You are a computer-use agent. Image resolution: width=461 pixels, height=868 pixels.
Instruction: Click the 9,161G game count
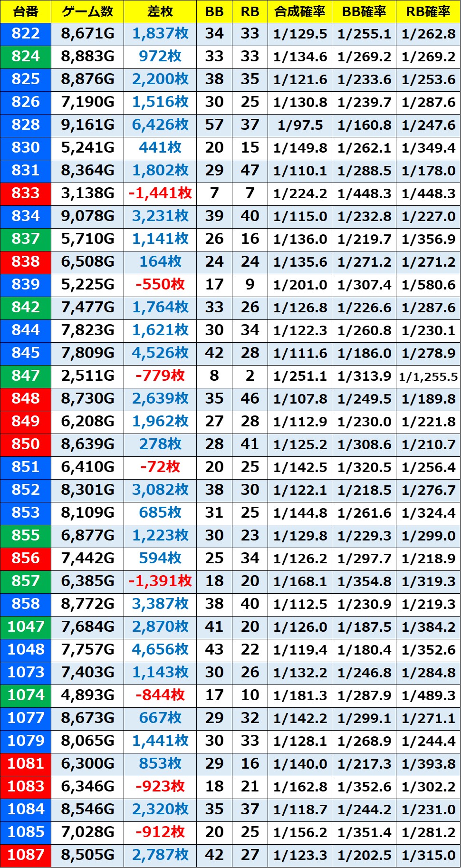(87, 125)
